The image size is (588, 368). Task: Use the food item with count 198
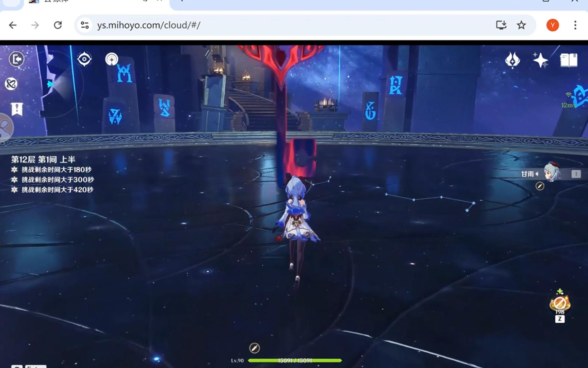560,303
